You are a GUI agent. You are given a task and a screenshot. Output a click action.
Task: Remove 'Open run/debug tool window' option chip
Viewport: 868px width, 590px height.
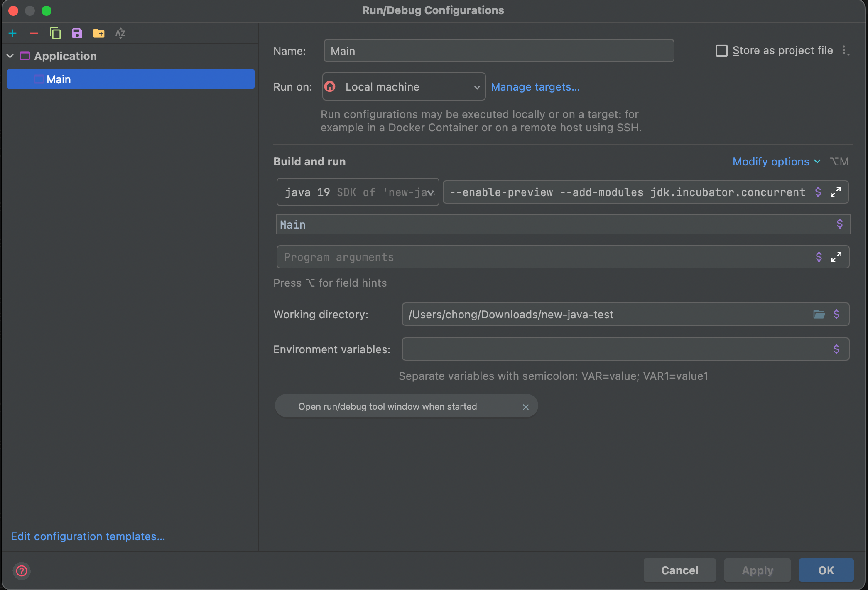tap(526, 407)
